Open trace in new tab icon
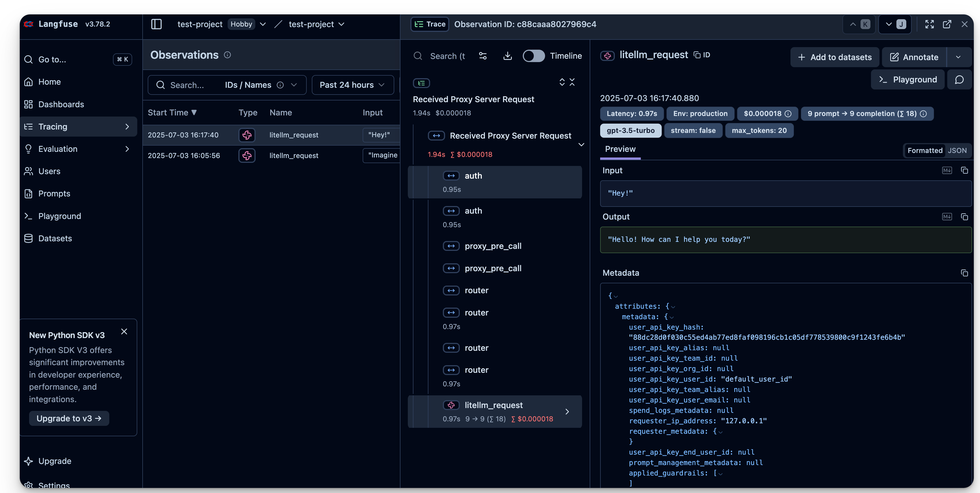980x493 pixels. pyautogui.click(x=947, y=24)
